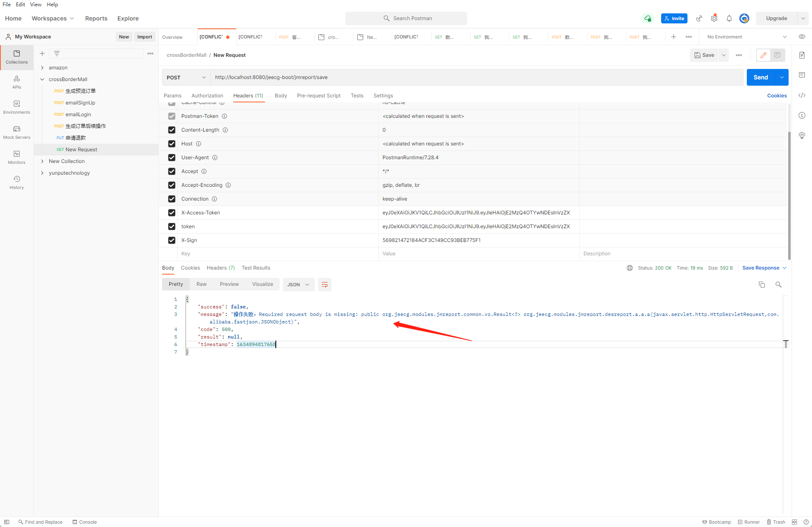Viewport: 812px width, 527px height.
Task: Click the Cookies link
Action: pos(777,96)
